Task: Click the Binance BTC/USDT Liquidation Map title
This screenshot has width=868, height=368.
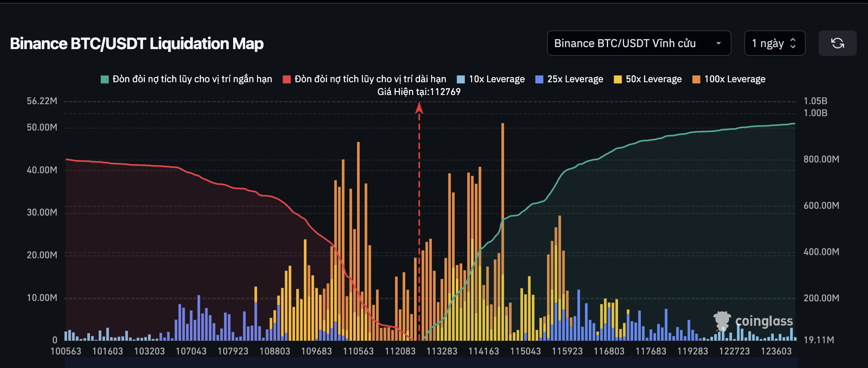Action: click(137, 44)
